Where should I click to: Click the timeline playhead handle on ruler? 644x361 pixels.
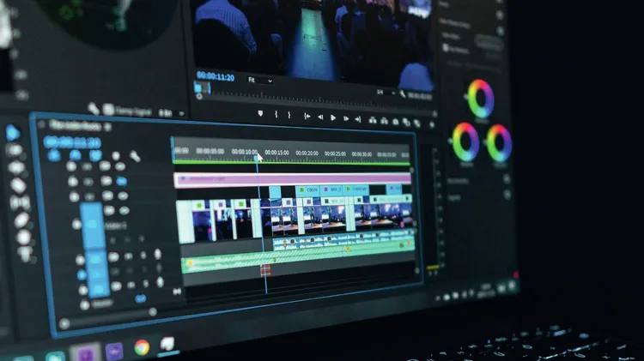(257, 158)
